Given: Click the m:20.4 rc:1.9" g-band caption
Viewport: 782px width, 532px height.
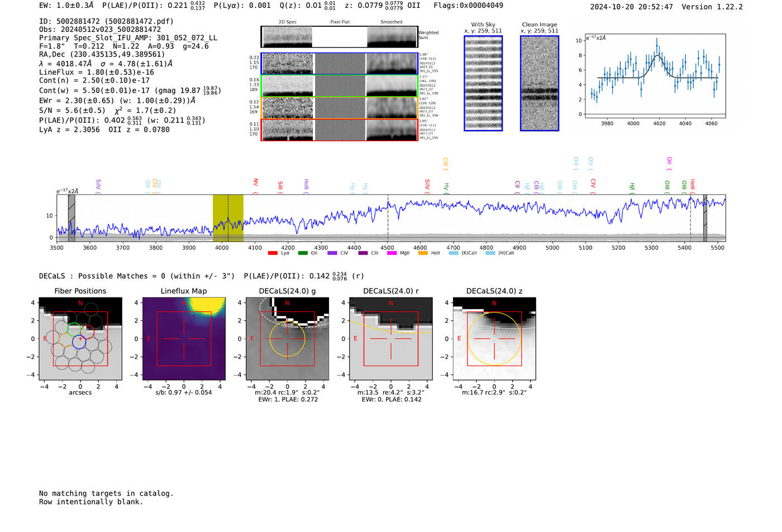Looking at the screenshot, I should click(287, 392).
